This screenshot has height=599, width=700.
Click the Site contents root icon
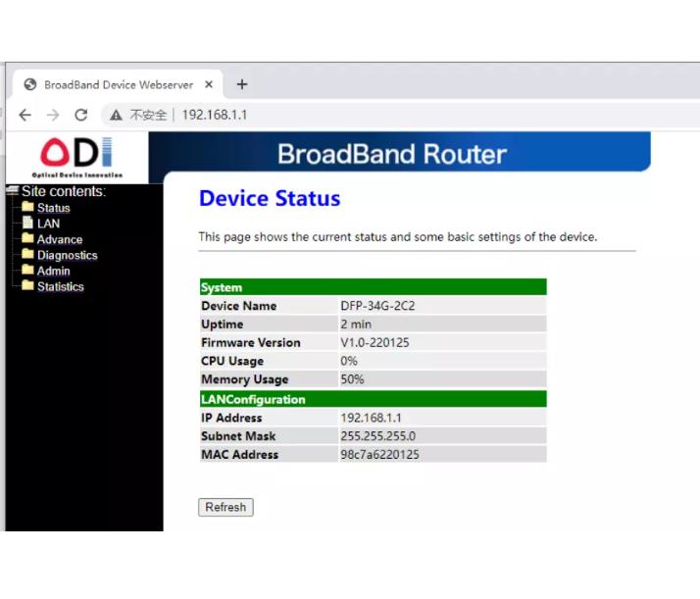coord(13,190)
